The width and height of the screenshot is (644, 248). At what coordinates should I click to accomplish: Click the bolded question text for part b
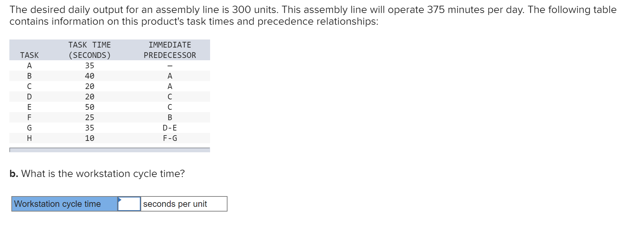[x=97, y=173]
